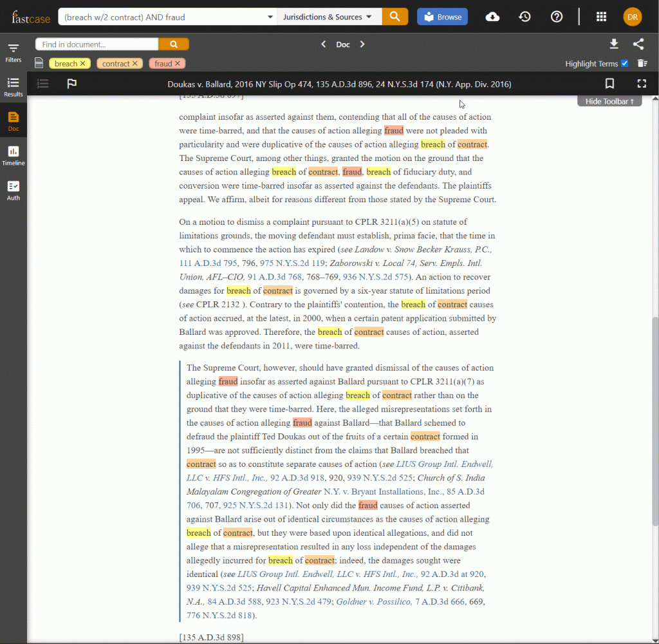659x644 pixels.
Task: Share this document via the share icon
Action: (638, 44)
